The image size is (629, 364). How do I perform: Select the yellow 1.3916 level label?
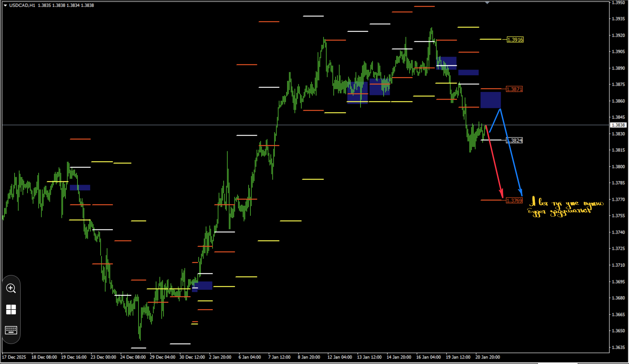point(515,40)
